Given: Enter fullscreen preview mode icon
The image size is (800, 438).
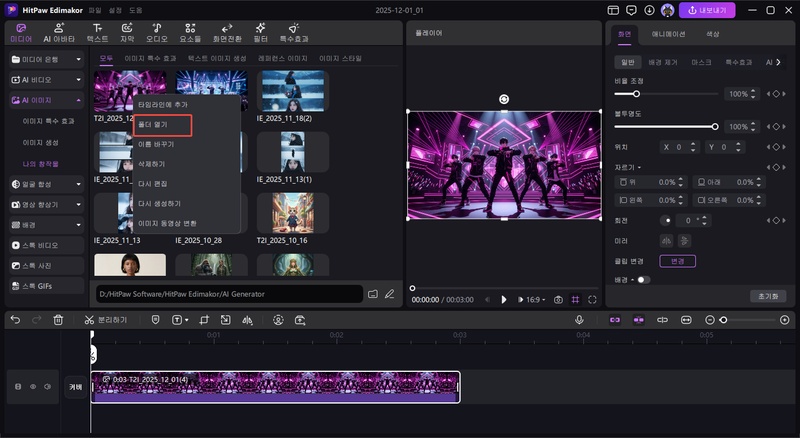Looking at the screenshot, I should (593, 299).
